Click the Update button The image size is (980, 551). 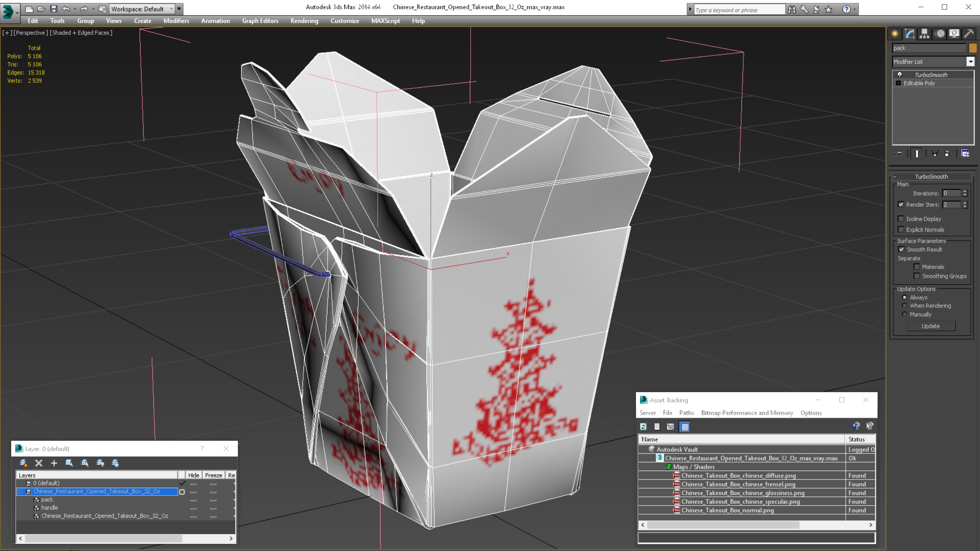coord(931,326)
